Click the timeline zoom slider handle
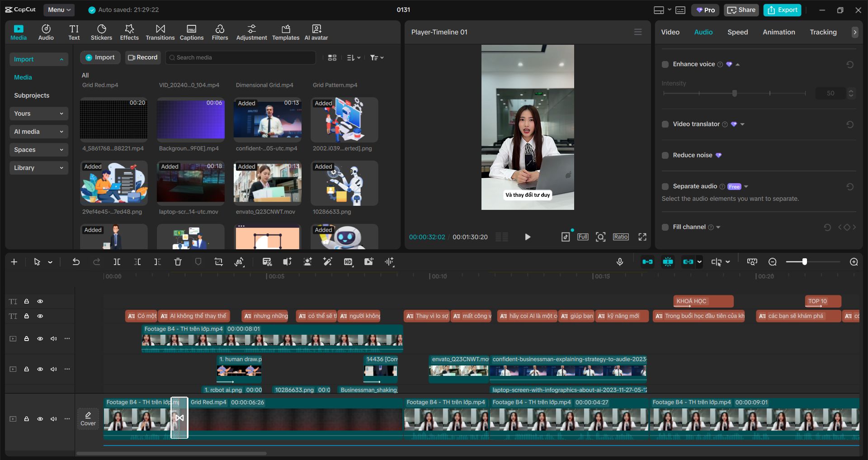 click(x=804, y=262)
